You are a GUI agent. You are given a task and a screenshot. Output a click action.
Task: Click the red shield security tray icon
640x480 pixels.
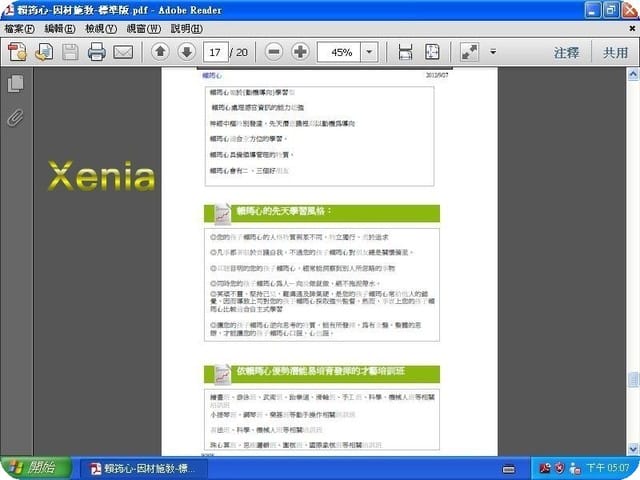coord(560,468)
